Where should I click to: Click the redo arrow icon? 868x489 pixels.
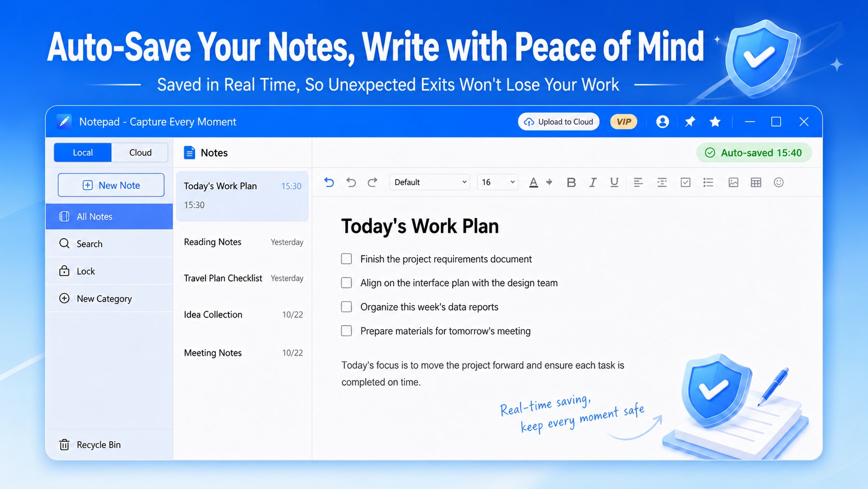pos(372,182)
